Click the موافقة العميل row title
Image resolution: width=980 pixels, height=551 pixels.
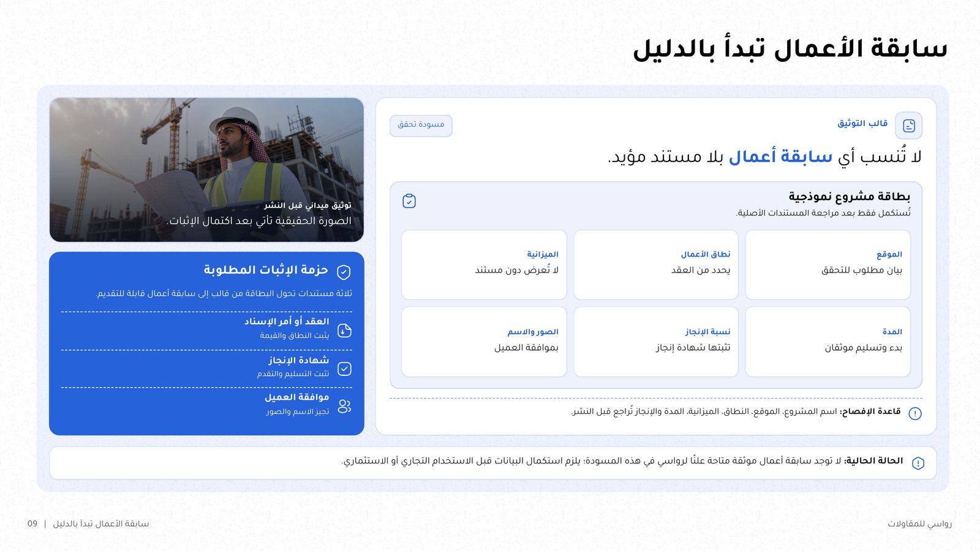pyautogui.click(x=296, y=397)
